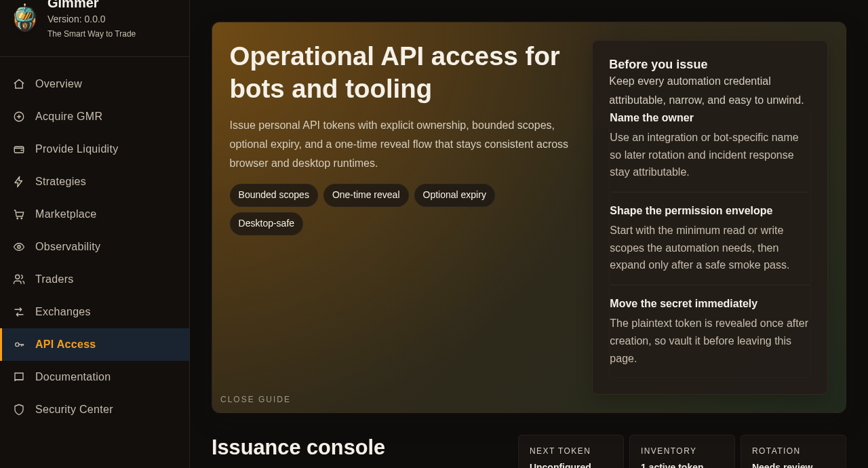Click the Exchanges swap arrows icon

click(x=19, y=312)
